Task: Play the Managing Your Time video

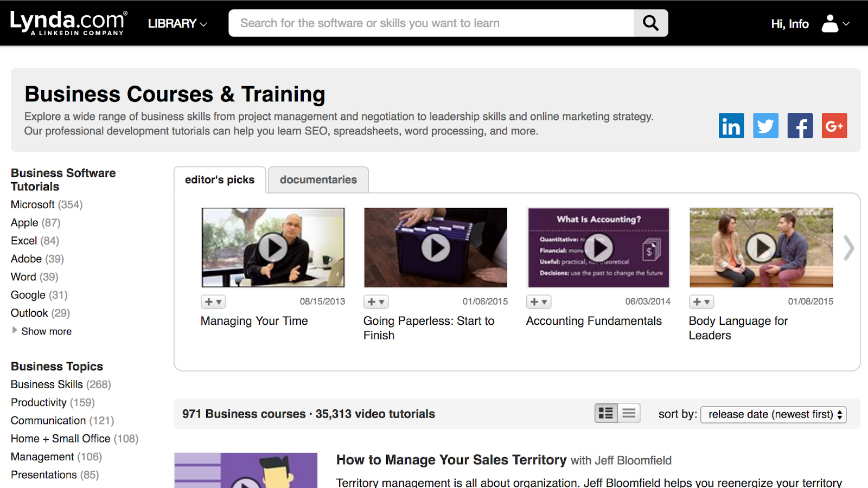Action: click(273, 248)
